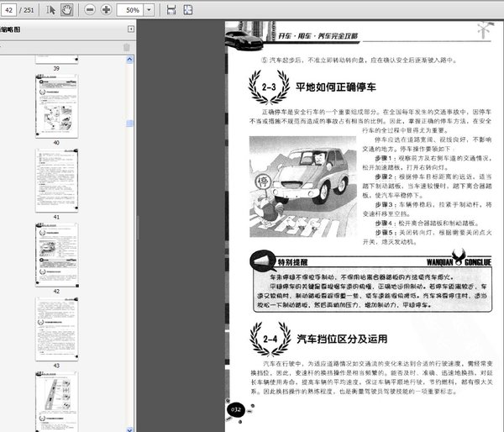504x432 pixels.
Task: Click the heading 平地如何正确停车
Action: (x=335, y=87)
